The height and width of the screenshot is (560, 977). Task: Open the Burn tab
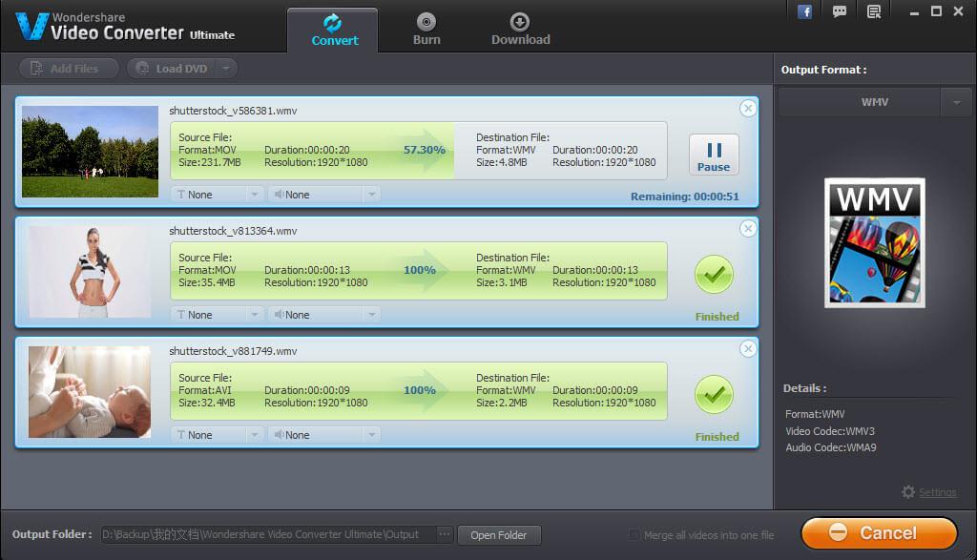[426, 30]
